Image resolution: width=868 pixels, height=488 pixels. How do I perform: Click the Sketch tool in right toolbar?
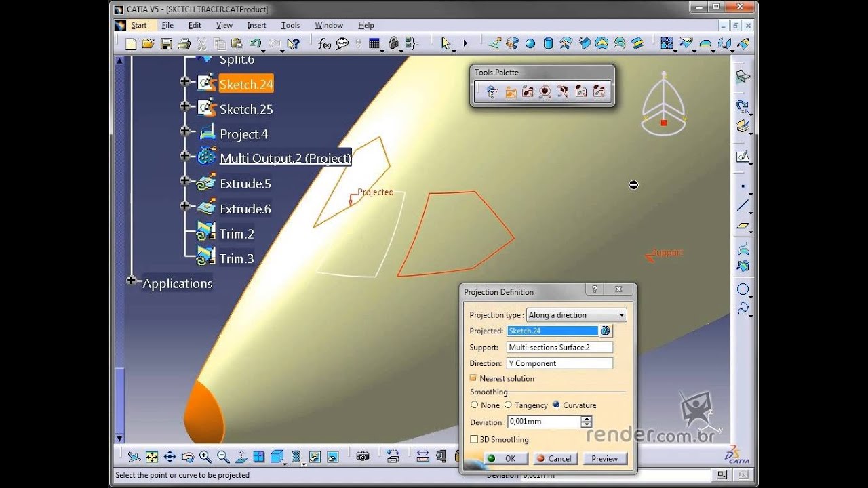tap(743, 157)
